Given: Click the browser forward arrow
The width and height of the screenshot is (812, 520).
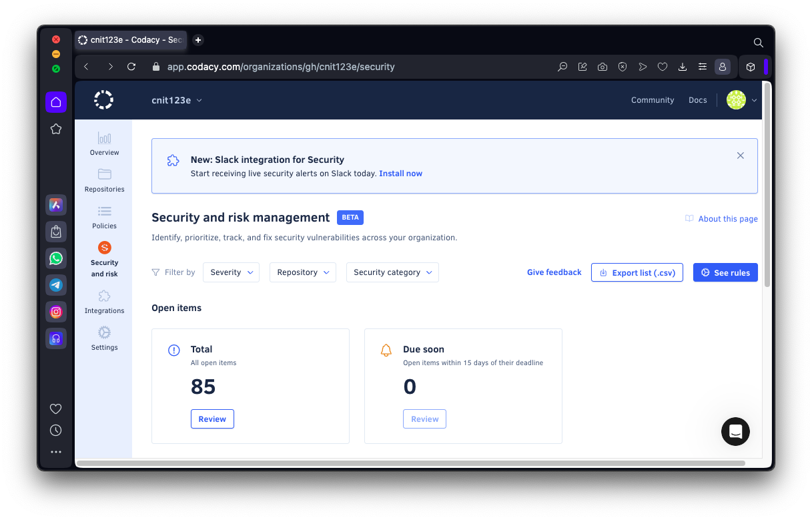Looking at the screenshot, I should pyautogui.click(x=110, y=67).
